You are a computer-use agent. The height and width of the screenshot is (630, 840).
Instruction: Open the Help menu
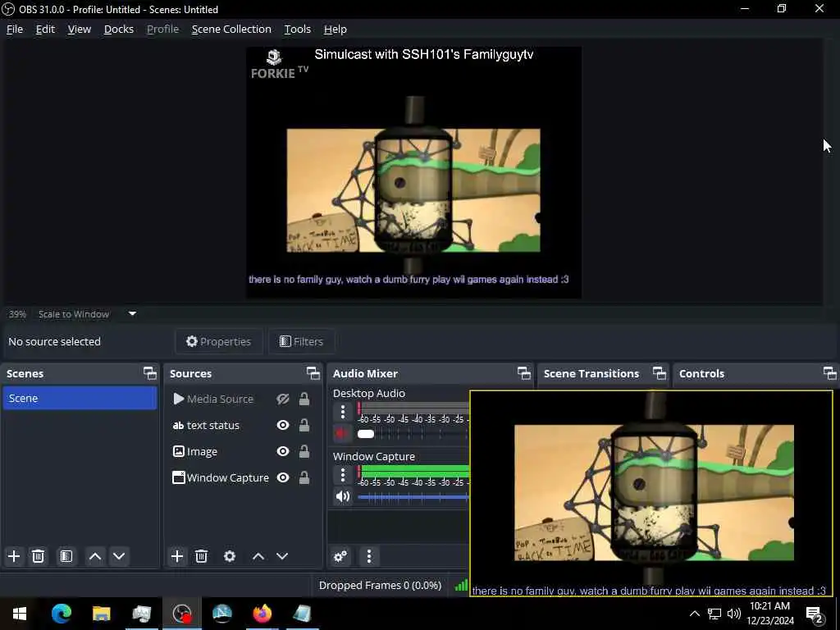[336, 29]
